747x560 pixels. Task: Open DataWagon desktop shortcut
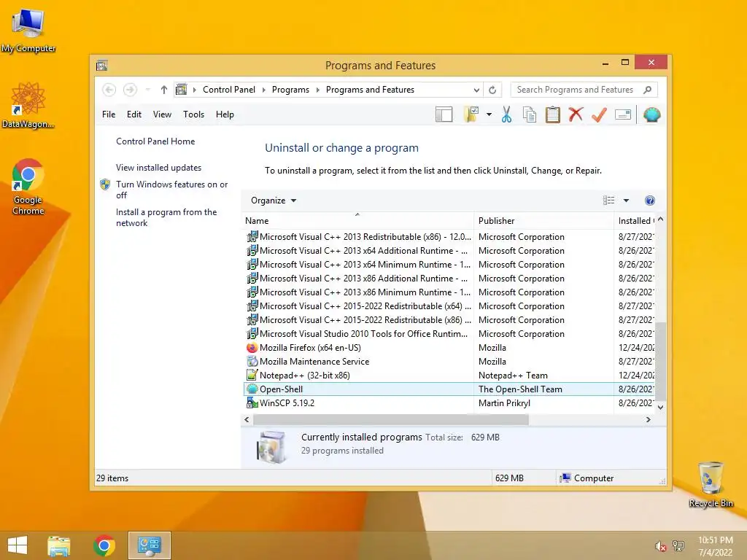pos(28,105)
